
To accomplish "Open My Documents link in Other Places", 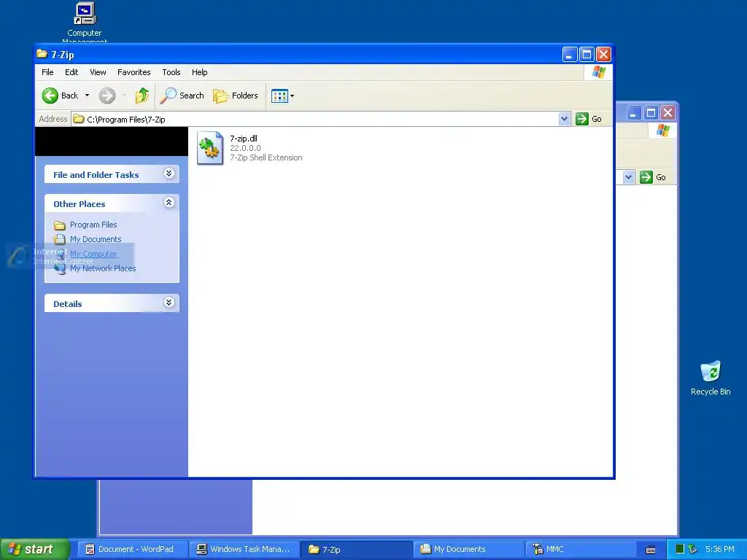I will click(x=96, y=239).
